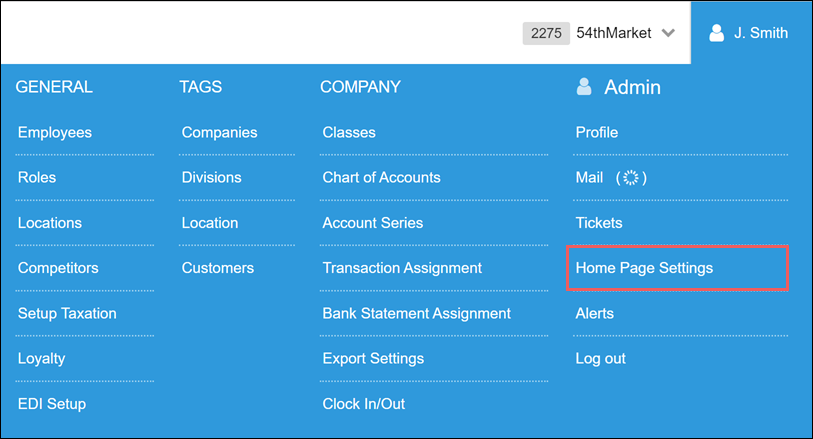Open Tickets in Admin menu
This screenshot has width=813, height=439.
point(599,223)
